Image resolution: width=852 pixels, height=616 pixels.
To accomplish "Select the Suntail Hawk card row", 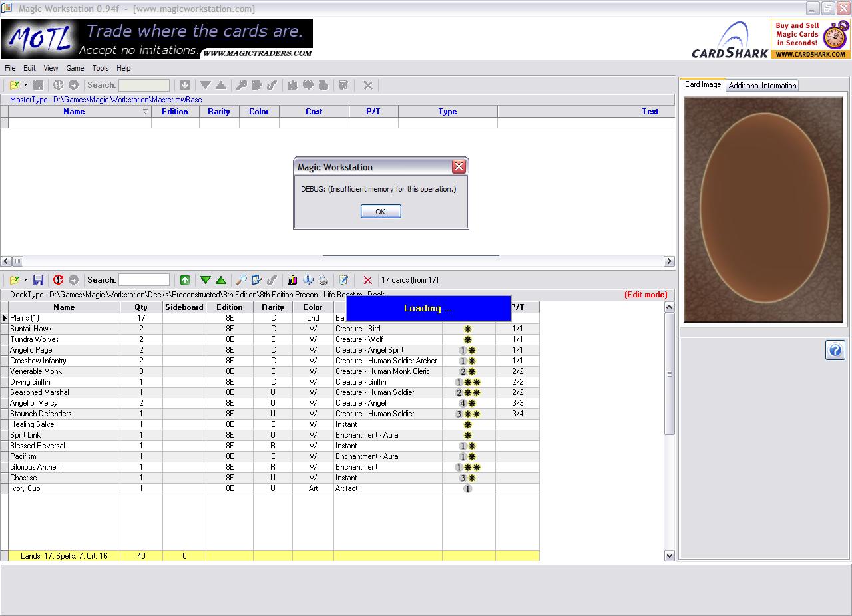I will (274, 329).
